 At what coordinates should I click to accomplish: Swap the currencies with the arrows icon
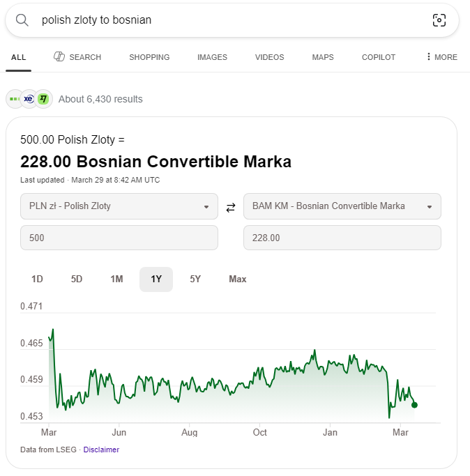pos(231,207)
